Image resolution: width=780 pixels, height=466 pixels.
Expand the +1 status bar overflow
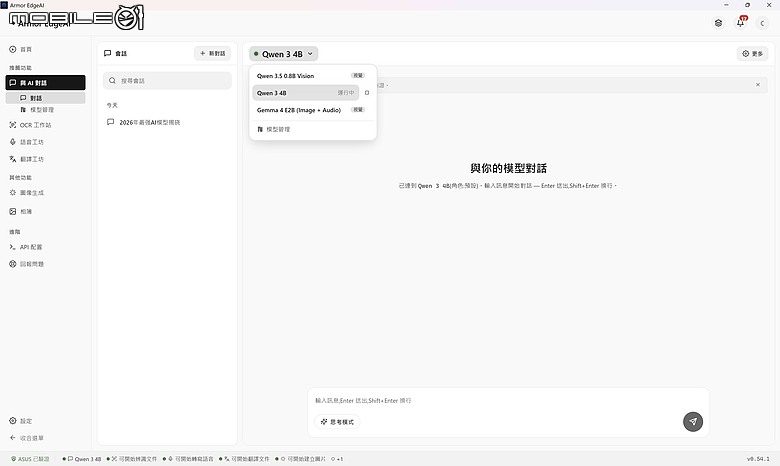click(x=337, y=459)
